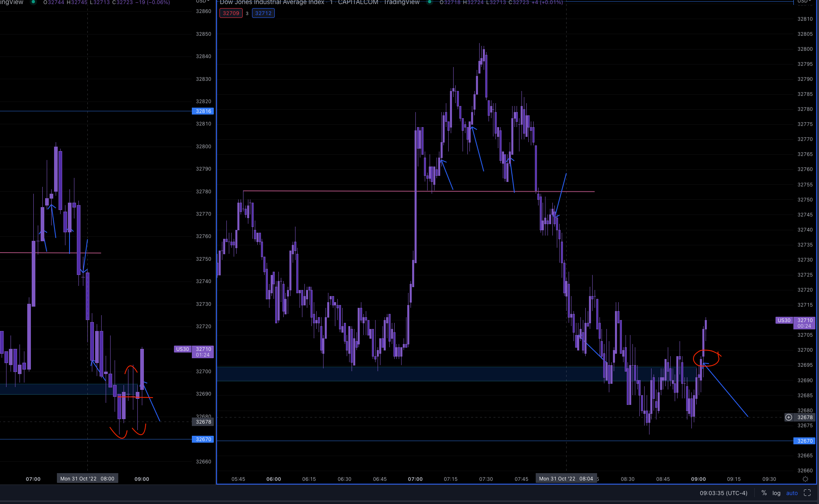This screenshot has width=819, height=504.
Task: Select the 32816 horizontal line price label
Action: tap(203, 111)
